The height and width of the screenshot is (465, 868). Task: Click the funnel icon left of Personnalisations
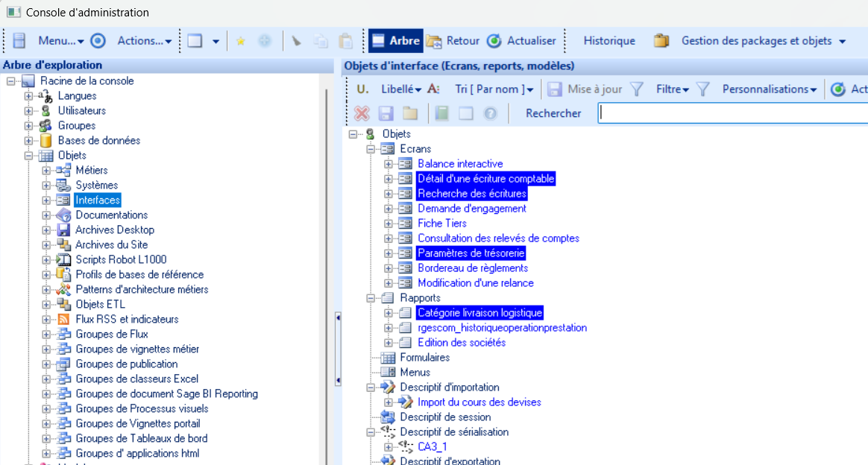point(703,89)
